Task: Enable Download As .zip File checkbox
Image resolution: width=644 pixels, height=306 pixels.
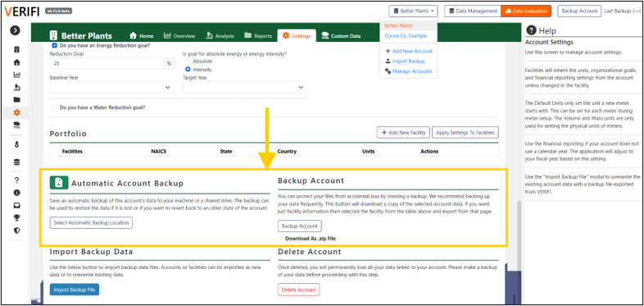Action: [281, 239]
